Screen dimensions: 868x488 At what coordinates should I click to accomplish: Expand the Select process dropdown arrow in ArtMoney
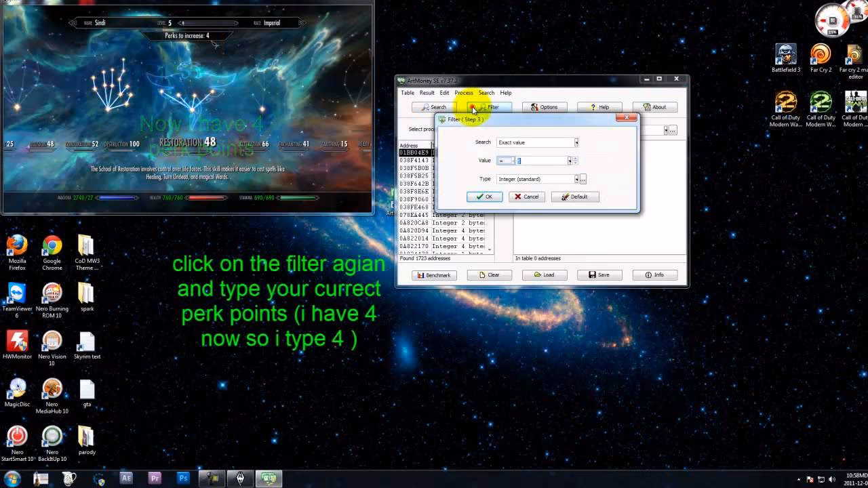pos(665,130)
